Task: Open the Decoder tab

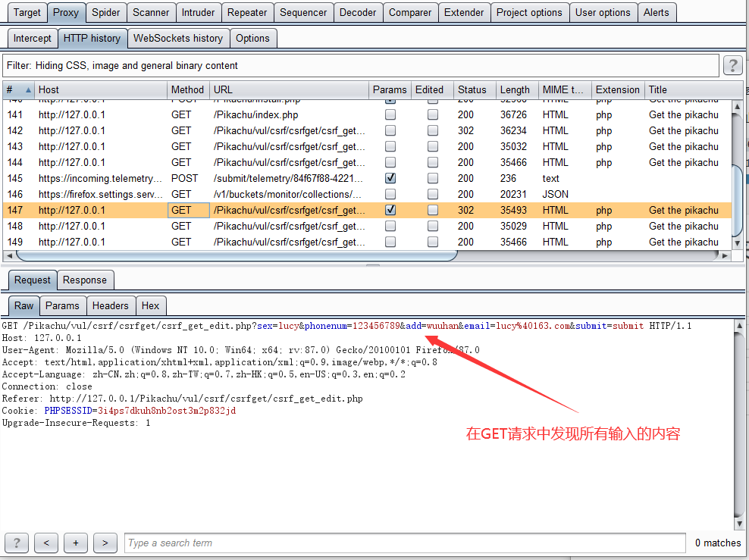Action: (x=358, y=12)
